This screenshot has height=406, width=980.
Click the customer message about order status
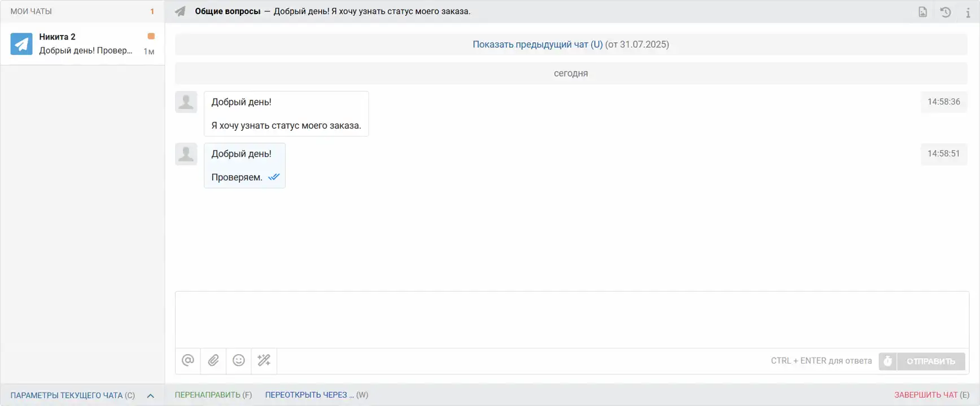[286, 113]
